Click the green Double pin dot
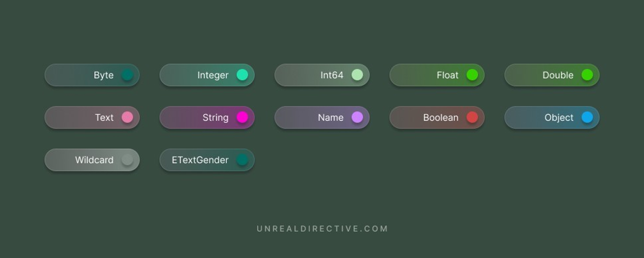 587,75
